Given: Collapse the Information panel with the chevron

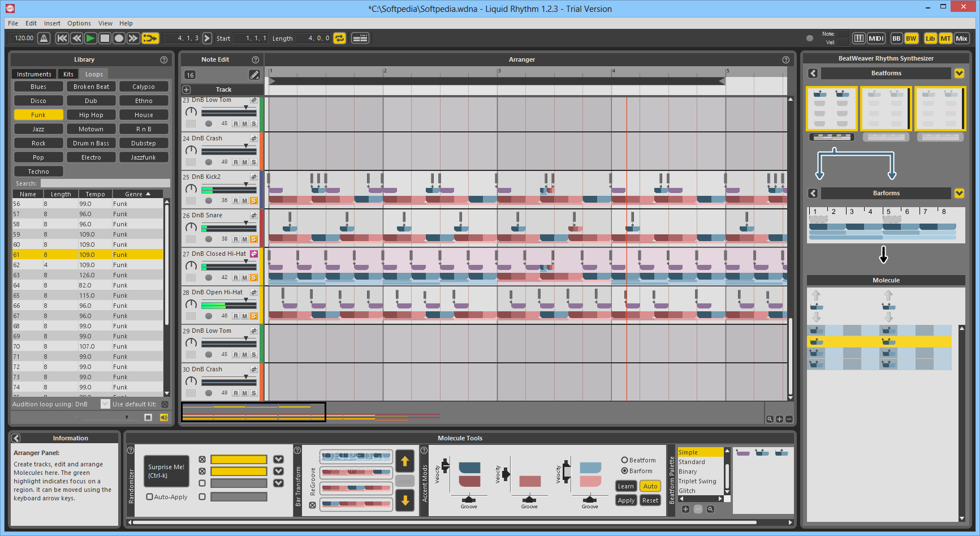Looking at the screenshot, I should click(16, 438).
